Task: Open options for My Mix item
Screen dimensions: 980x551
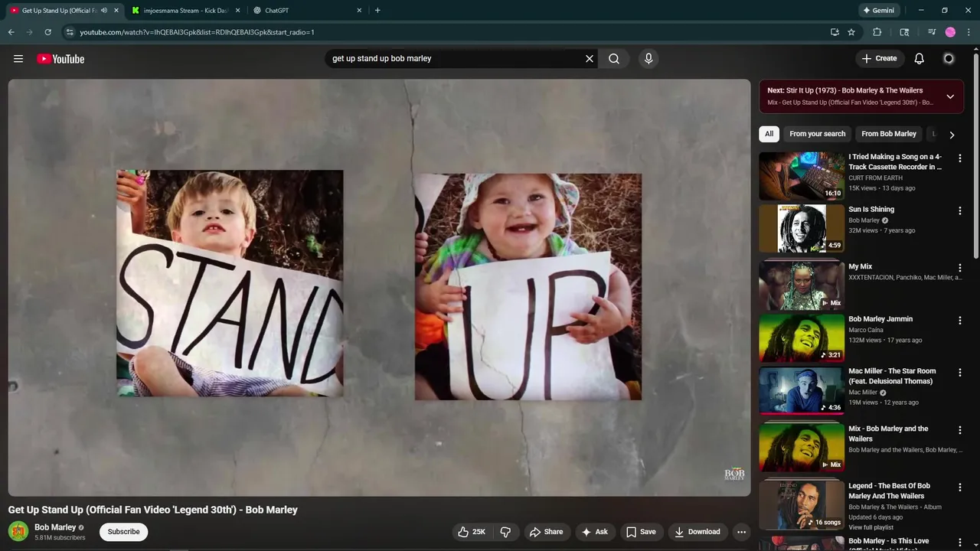Action: tap(959, 269)
